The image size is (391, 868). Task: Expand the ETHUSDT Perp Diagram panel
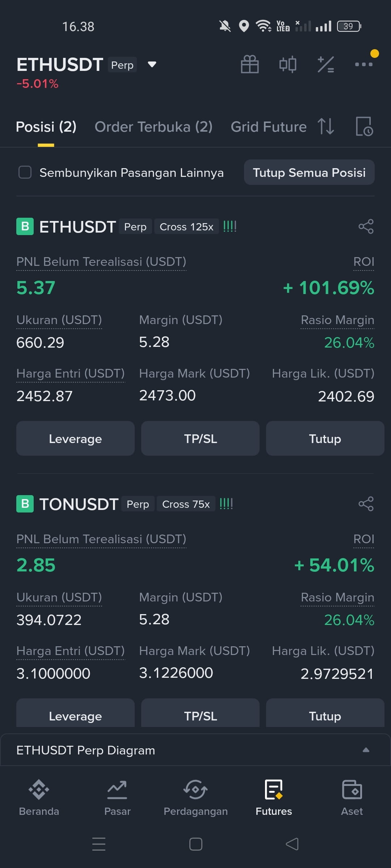coord(195,750)
